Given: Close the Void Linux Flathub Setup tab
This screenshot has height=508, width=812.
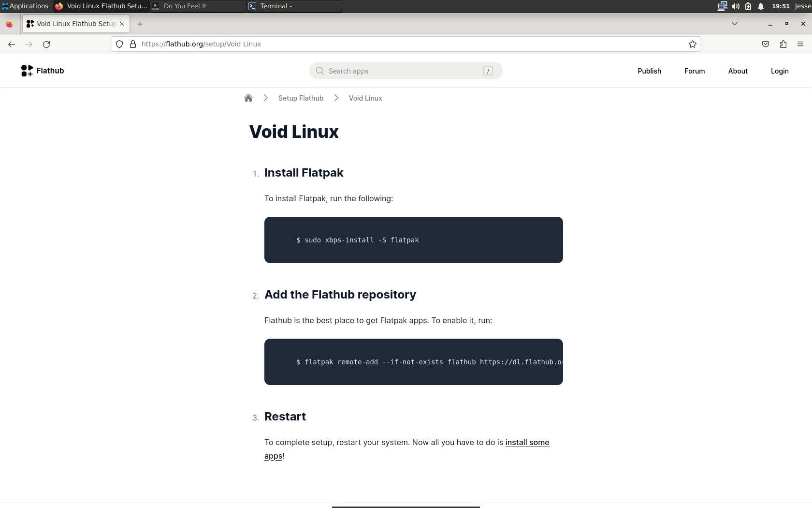Looking at the screenshot, I should point(122,24).
